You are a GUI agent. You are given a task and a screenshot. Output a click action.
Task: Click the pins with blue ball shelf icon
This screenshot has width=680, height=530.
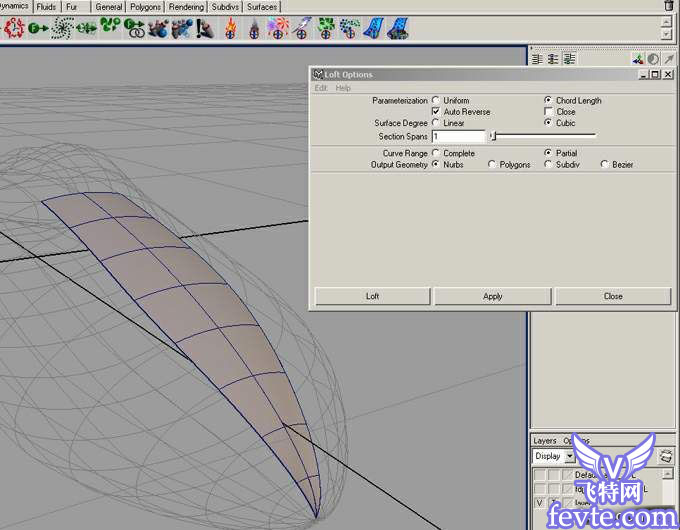point(182,28)
